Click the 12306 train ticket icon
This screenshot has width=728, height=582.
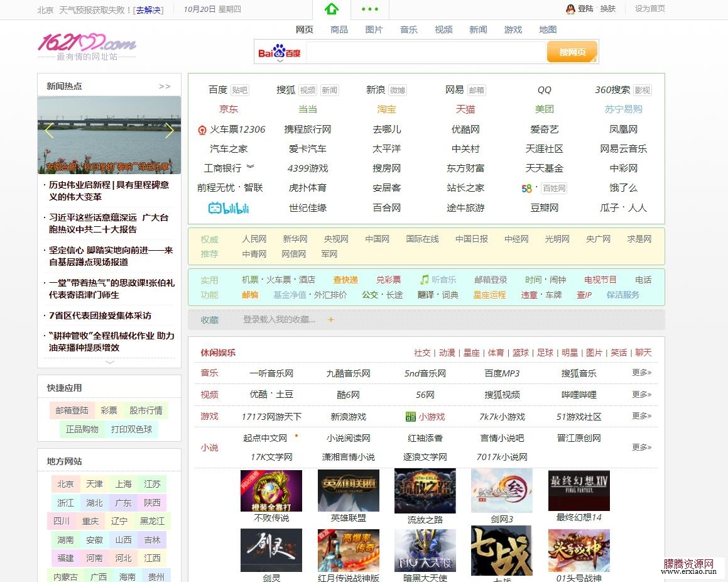pos(202,130)
